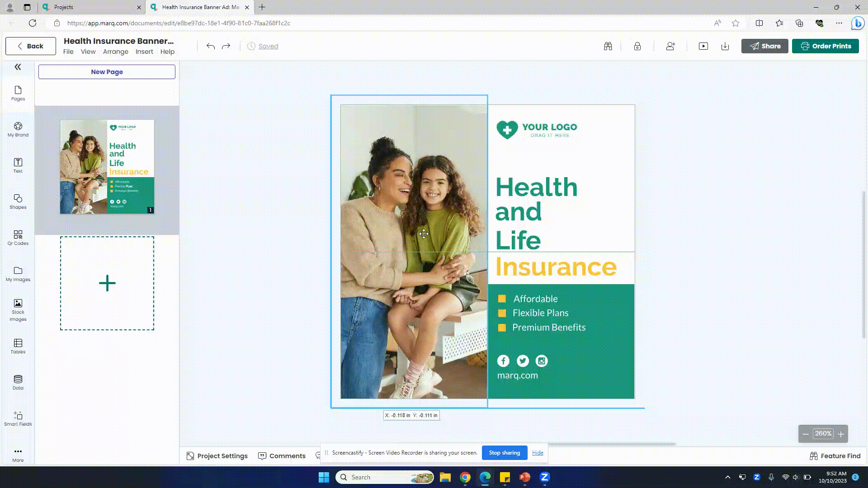
Task: Click the vertical canvas scrollbar
Action: pos(864,264)
